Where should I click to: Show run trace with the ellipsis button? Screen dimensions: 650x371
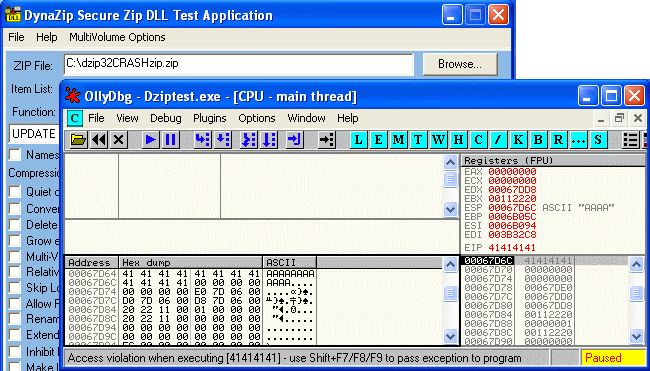(578, 140)
